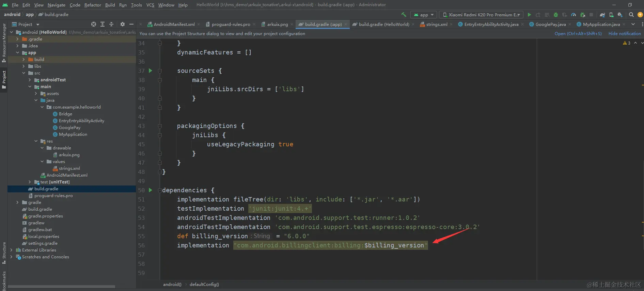The image size is (644, 291).
Task: Click Expand All in Project panel
Action: pos(103,24)
